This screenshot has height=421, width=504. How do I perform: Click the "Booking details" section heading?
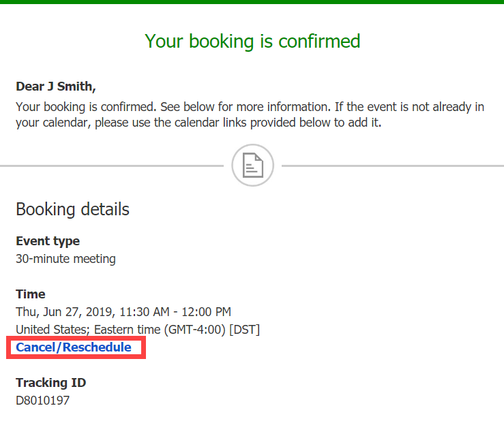(72, 208)
